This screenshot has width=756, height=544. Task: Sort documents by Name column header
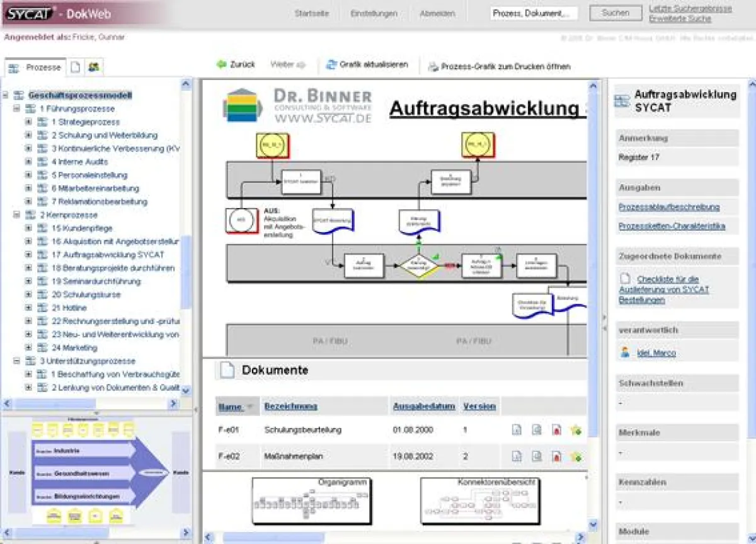pos(231,407)
